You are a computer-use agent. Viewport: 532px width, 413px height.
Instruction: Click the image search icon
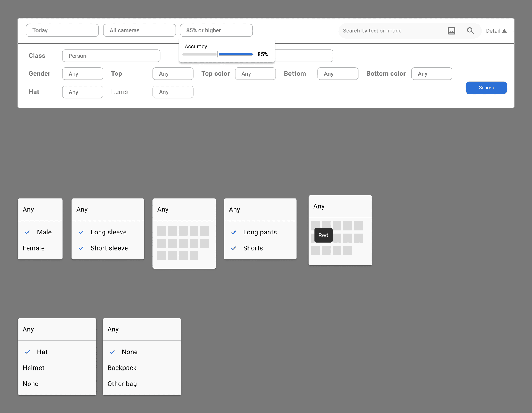451,31
